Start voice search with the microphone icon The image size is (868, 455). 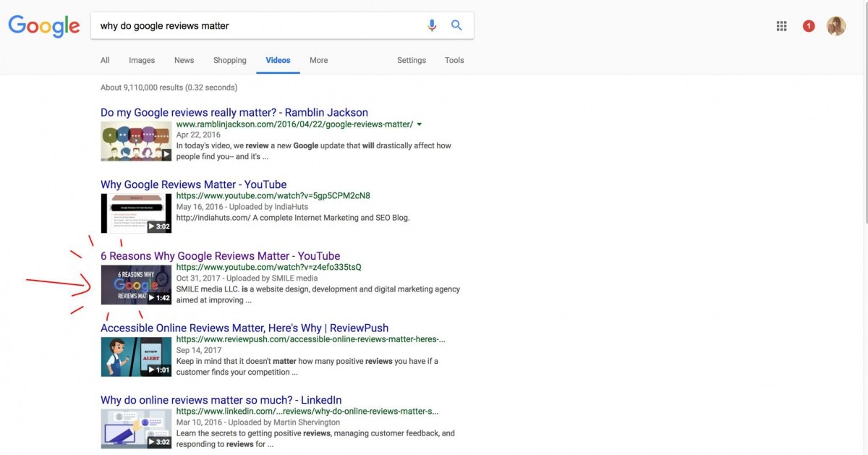pos(432,25)
